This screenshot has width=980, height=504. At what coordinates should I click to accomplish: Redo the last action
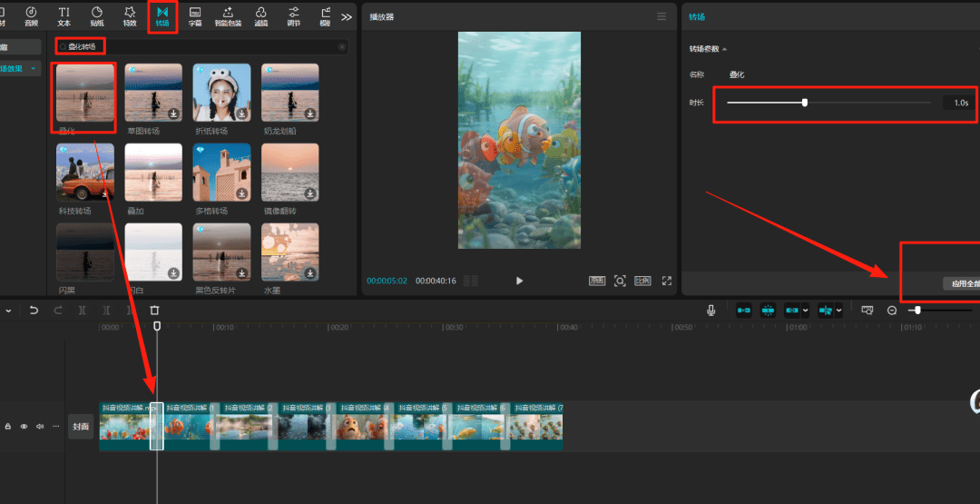pos(58,310)
